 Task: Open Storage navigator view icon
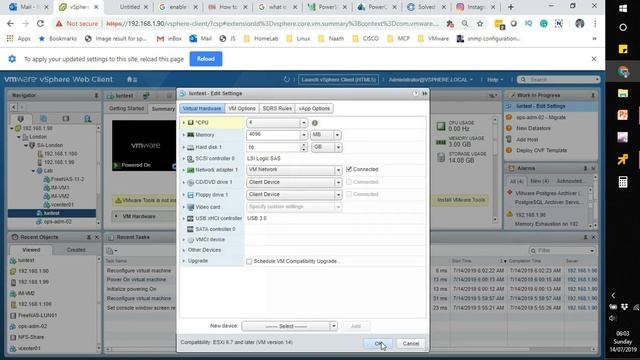pos(65,119)
